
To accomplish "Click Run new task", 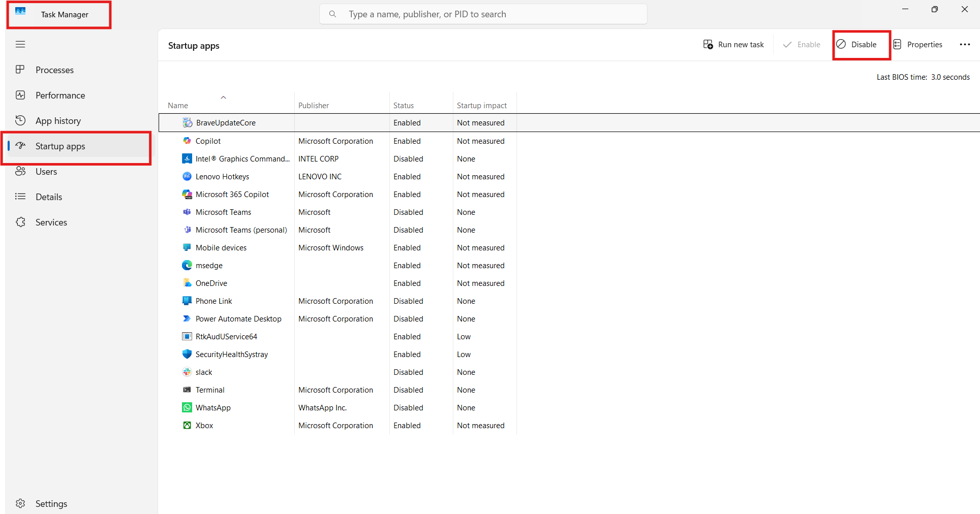I will point(733,44).
